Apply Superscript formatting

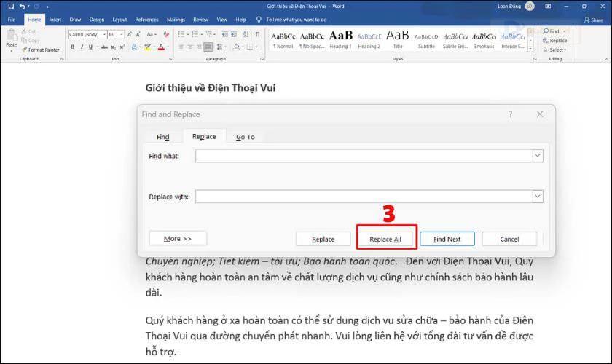(122, 47)
